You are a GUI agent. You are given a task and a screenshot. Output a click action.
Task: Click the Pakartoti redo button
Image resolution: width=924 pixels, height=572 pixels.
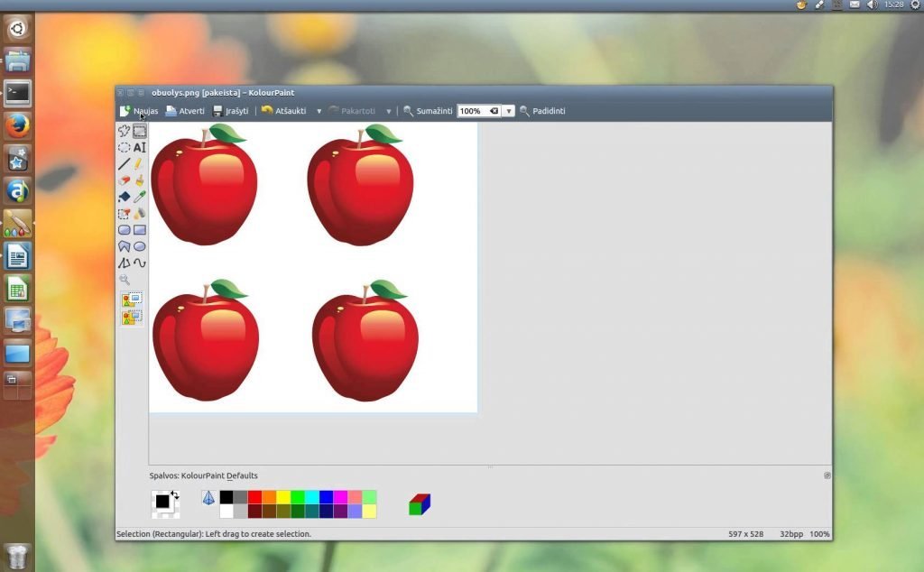[x=352, y=111]
